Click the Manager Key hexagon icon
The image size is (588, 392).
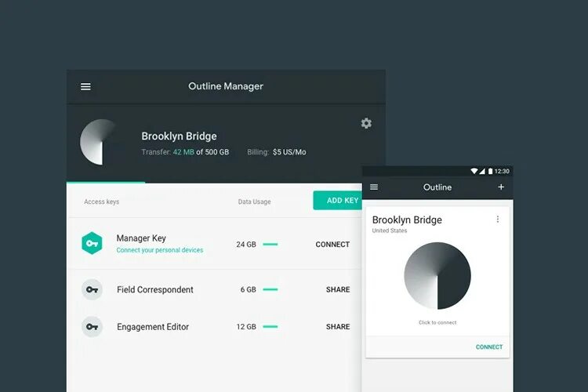pos(92,243)
